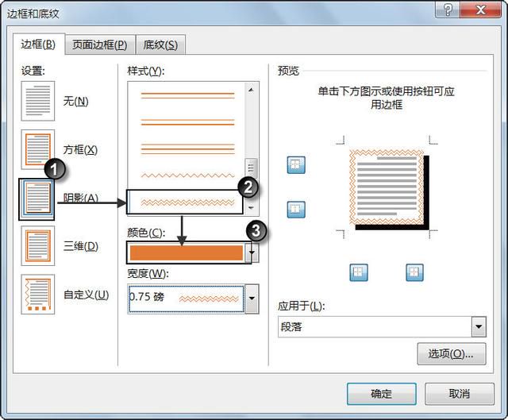Toggle the right border button below preview

coord(414,272)
